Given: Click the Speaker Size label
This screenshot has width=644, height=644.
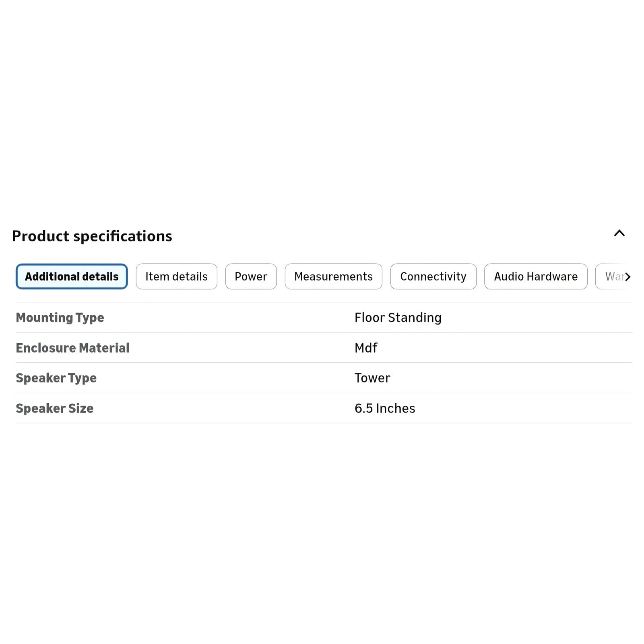Looking at the screenshot, I should 54,408.
